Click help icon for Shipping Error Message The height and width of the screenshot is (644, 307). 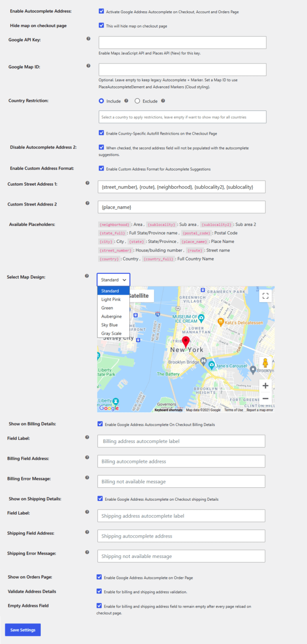click(87, 552)
